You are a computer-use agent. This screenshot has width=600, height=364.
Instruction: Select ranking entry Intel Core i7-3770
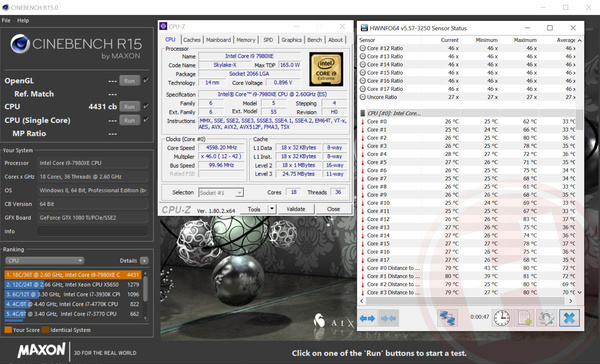pos(73,314)
